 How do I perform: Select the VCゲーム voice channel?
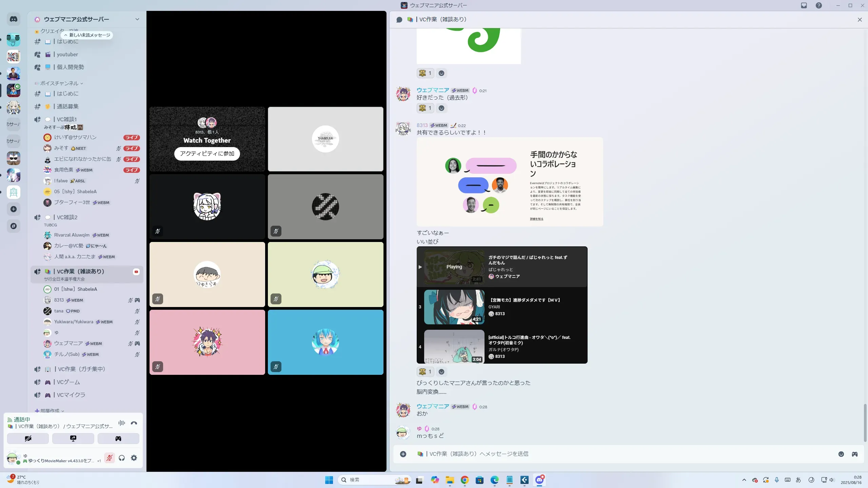click(x=68, y=382)
